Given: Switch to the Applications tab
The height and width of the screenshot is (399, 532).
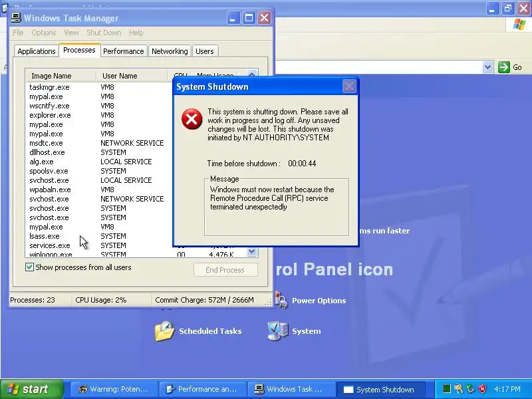Looking at the screenshot, I should coord(37,51).
